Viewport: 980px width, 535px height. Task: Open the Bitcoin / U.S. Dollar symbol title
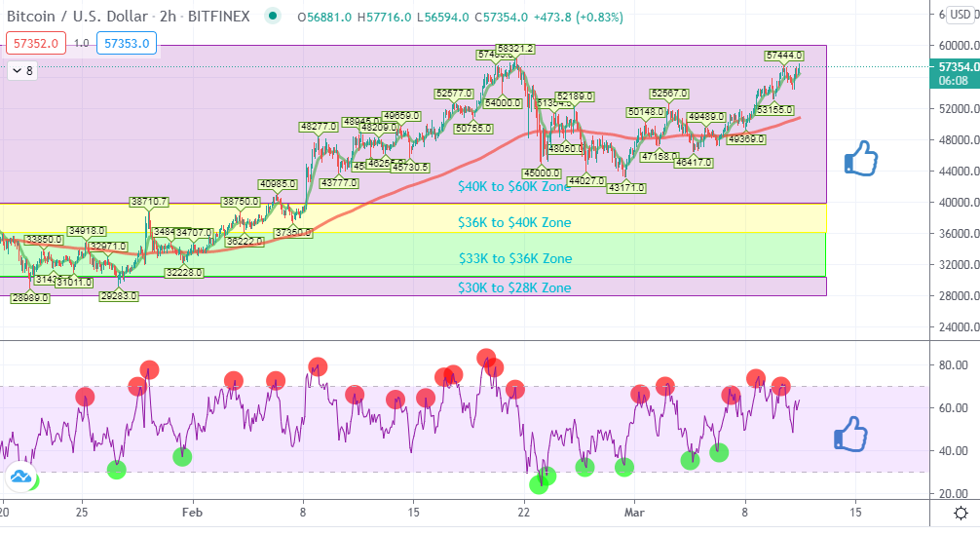click(77, 17)
